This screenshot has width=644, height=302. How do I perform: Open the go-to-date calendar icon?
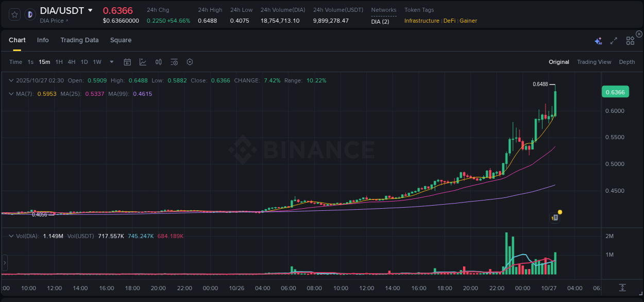point(127,62)
